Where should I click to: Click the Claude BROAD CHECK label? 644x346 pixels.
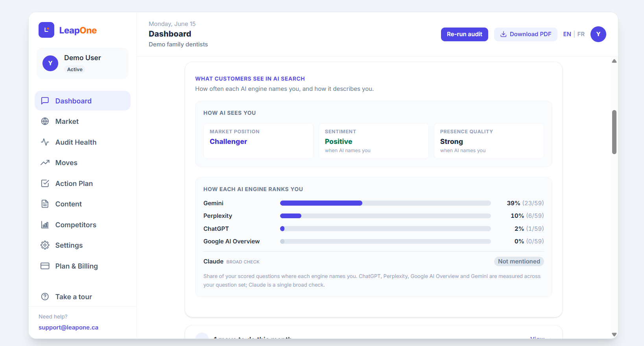click(x=231, y=261)
